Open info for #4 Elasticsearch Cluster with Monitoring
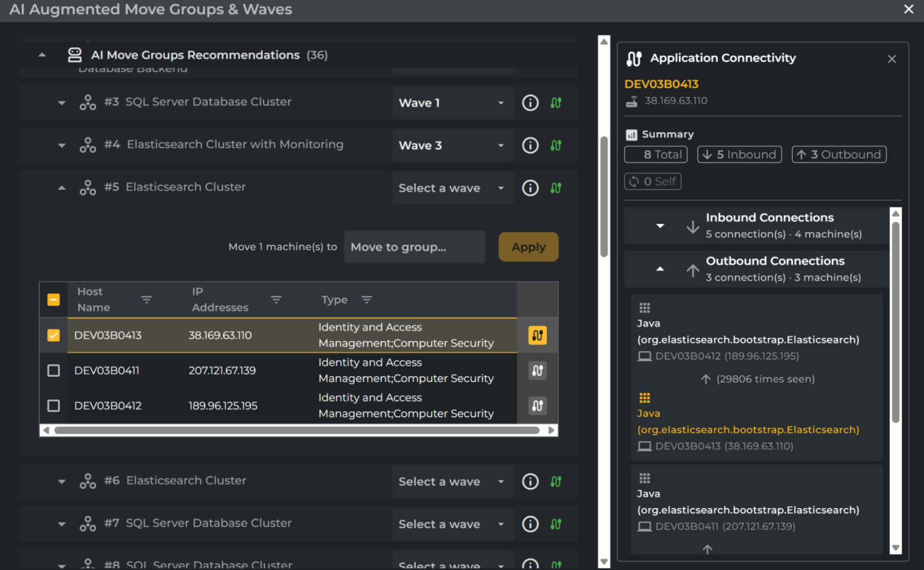The height and width of the screenshot is (570, 924). point(530,146)
